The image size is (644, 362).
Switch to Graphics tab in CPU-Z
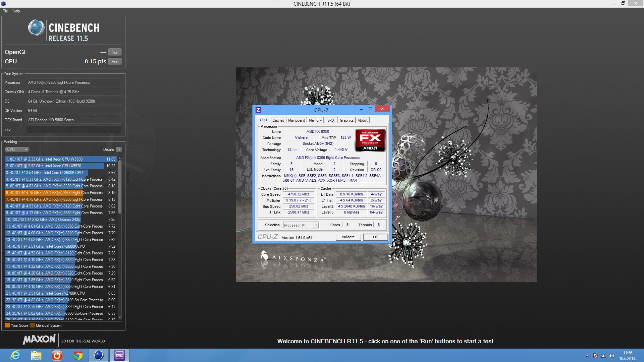346,120
